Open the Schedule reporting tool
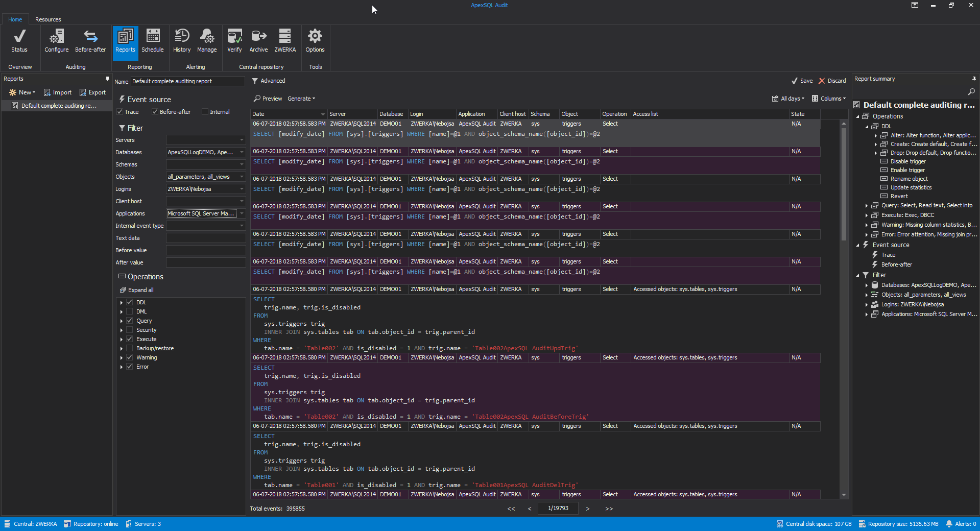Image resolution: width=980 pixels, height=531 pixels. click(153, 41)
